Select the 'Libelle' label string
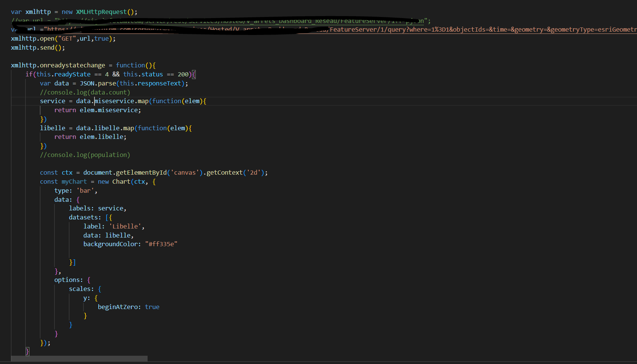Image resolution: width=637 pixels, height=364 pixels. (x=126, y=226)
